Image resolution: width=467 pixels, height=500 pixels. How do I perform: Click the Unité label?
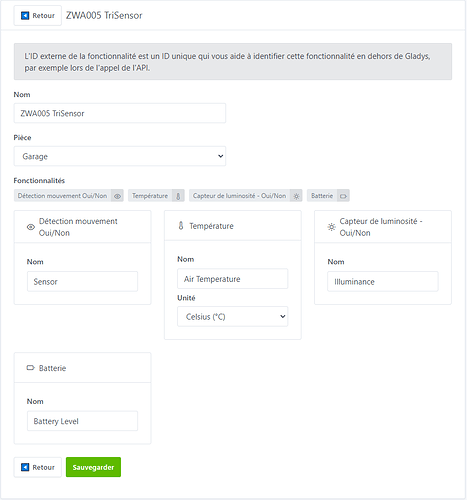click(186, 298)
